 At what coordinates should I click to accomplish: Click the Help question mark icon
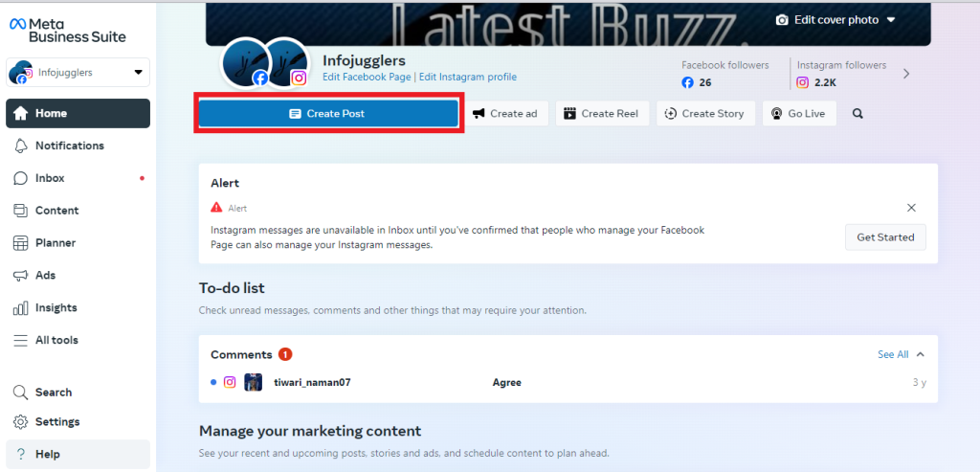click(21, 455)
